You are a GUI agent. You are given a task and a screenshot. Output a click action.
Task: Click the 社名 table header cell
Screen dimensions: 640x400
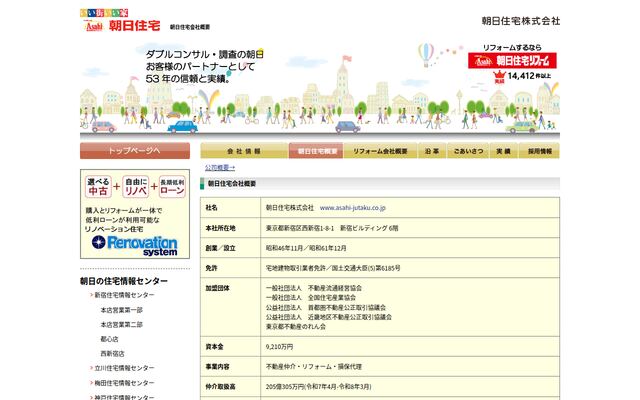(231, 208)
